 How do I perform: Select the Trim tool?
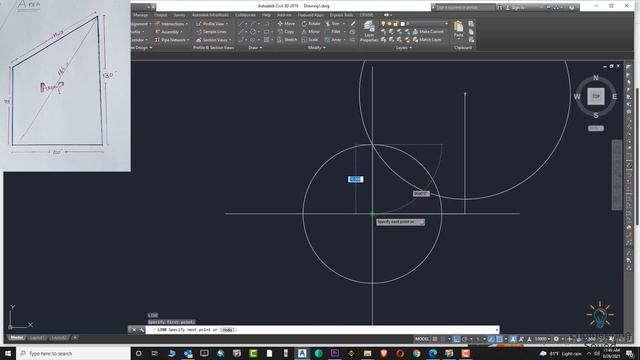click(x=333, y=24)
